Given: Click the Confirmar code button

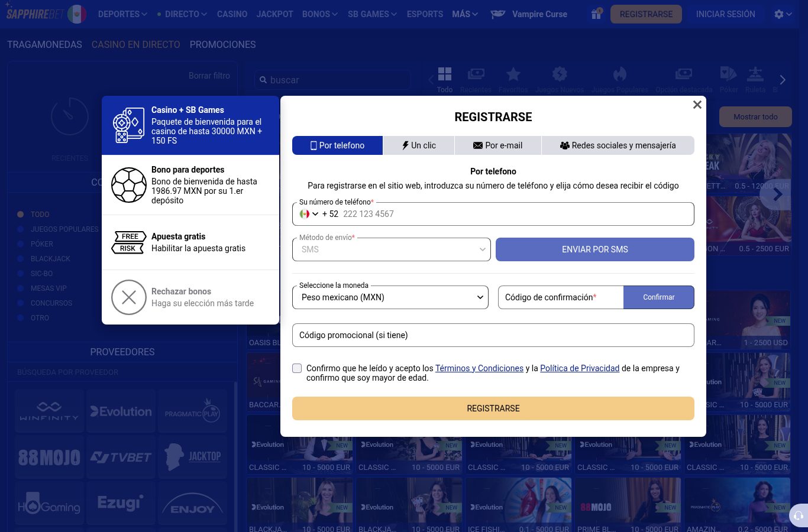Looking at the screenshot, I should 659,297.
